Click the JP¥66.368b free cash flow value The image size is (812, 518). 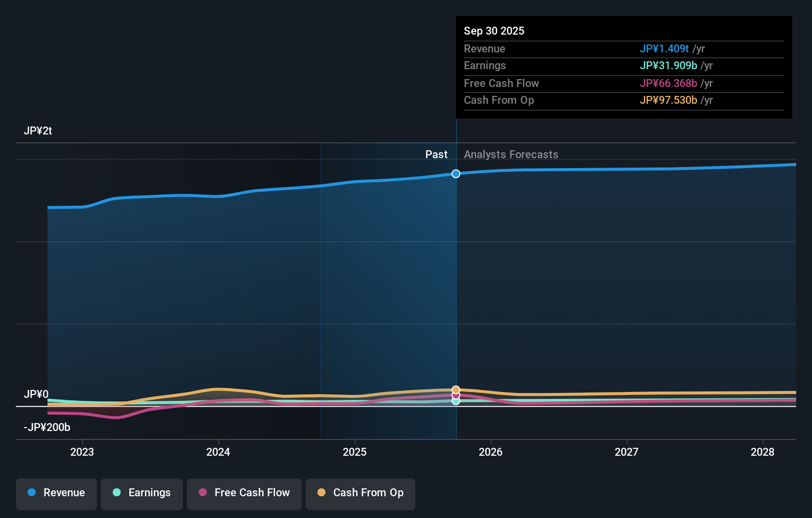(x=669, y=83)
